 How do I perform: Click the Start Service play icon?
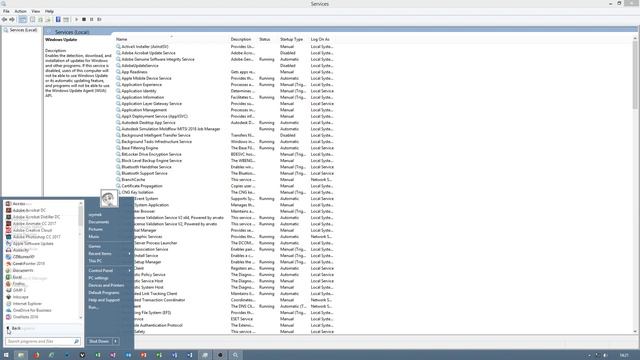(76, 20)
